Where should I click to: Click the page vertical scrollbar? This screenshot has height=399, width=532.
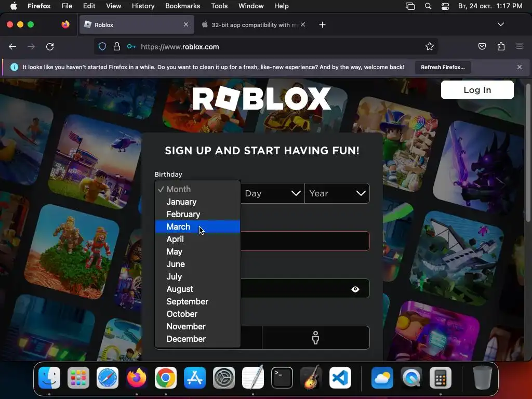pyautogui.click(x=528, y=153)
